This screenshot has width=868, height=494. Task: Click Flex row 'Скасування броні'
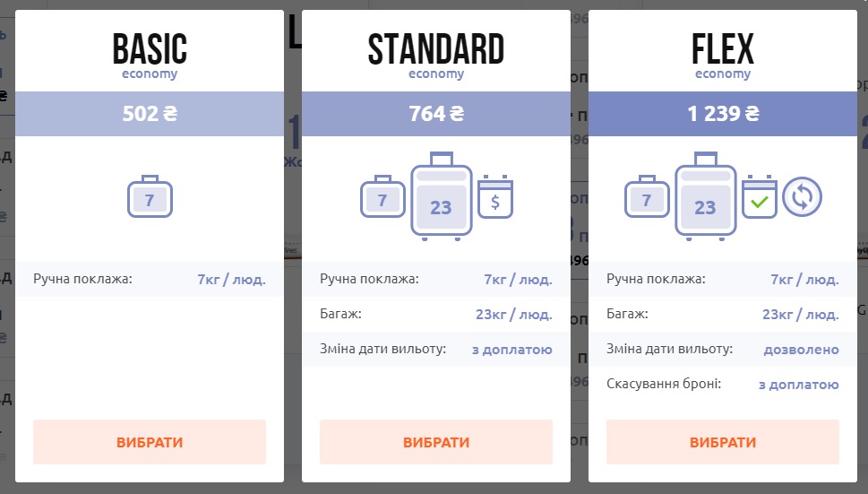(723, 384)
